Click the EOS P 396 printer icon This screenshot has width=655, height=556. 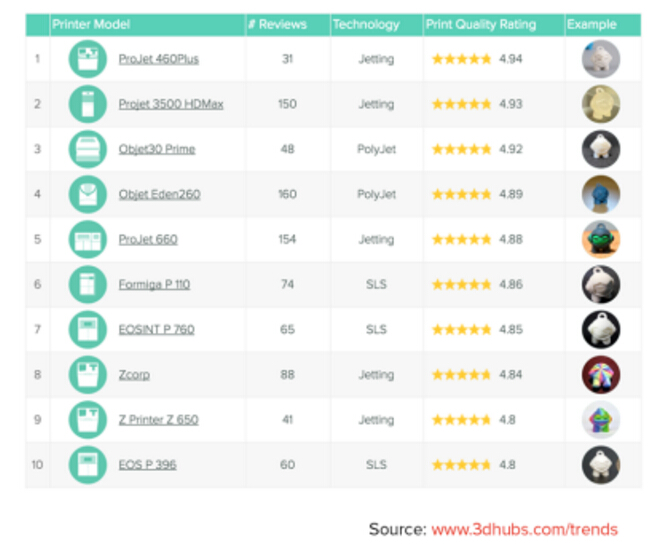[x=88, y=465]
